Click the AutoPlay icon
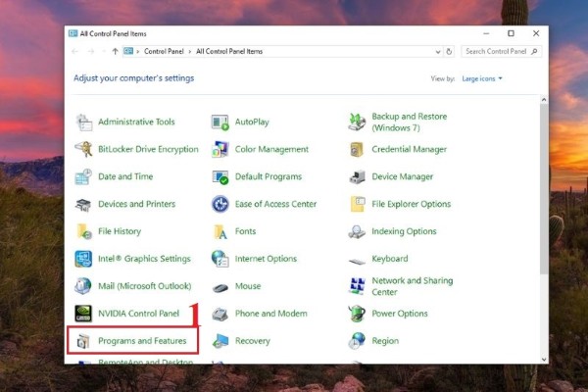The width and height of the screenshot is (588, 392). click(220, 122)
